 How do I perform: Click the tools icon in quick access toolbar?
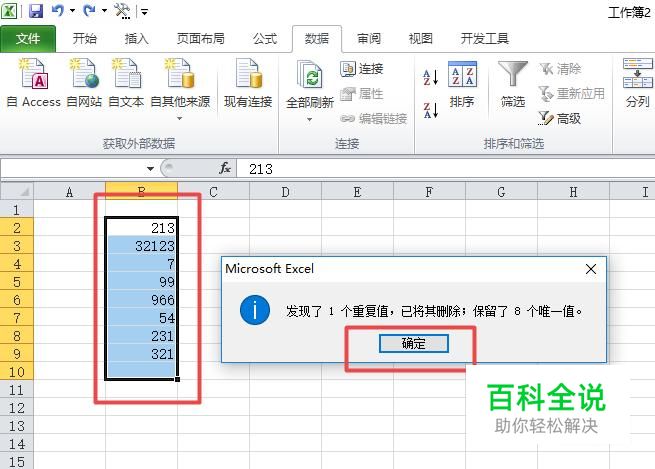tap(122, 11)
